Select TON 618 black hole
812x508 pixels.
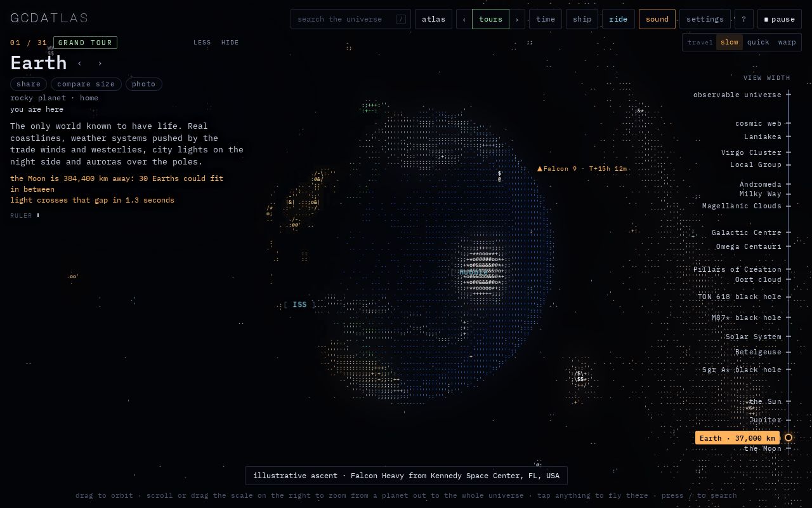[740, 297]
